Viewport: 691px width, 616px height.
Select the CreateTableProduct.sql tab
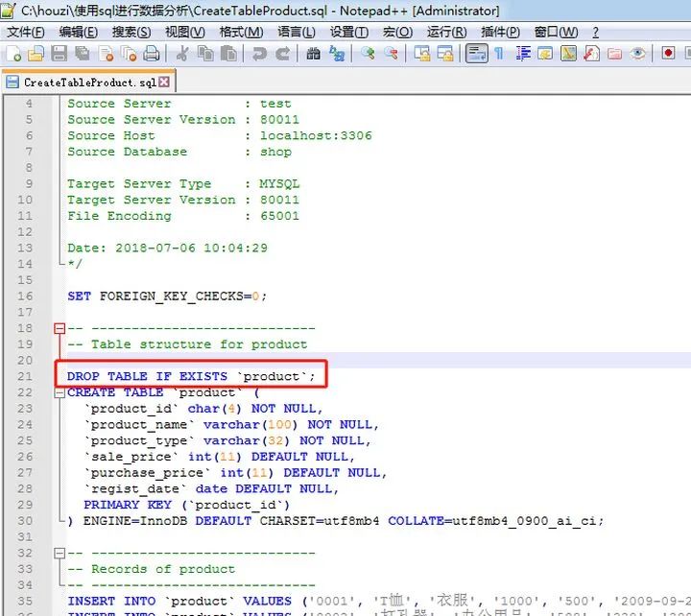(88, 82)
